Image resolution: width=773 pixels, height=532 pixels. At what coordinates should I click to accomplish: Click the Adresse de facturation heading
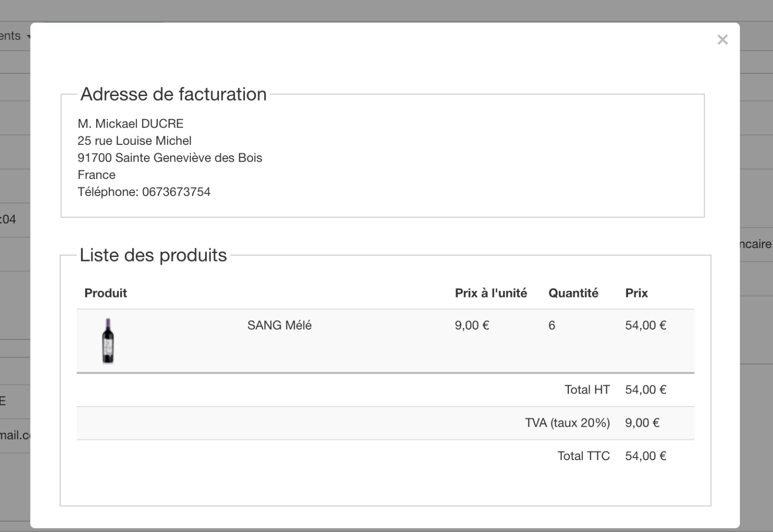pyautogui.click(x=173, y=94)
